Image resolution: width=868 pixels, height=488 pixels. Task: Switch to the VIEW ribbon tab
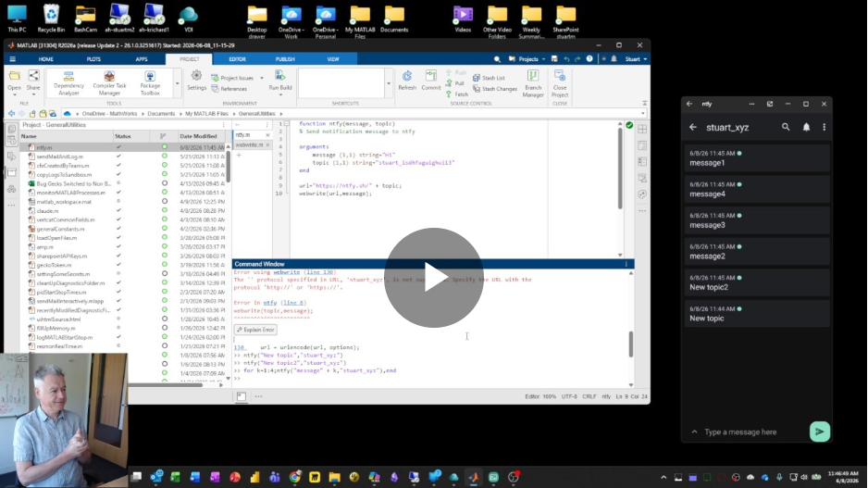[333, 59]
